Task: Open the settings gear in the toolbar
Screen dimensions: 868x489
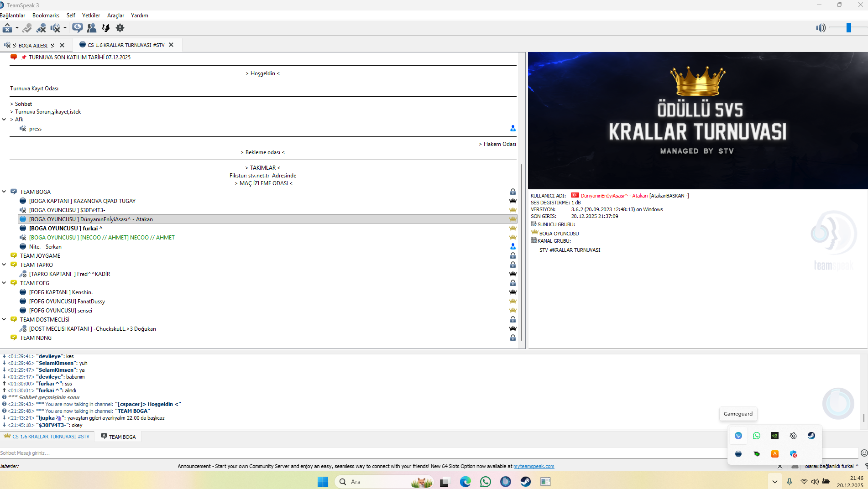Action: coord(120,28)
